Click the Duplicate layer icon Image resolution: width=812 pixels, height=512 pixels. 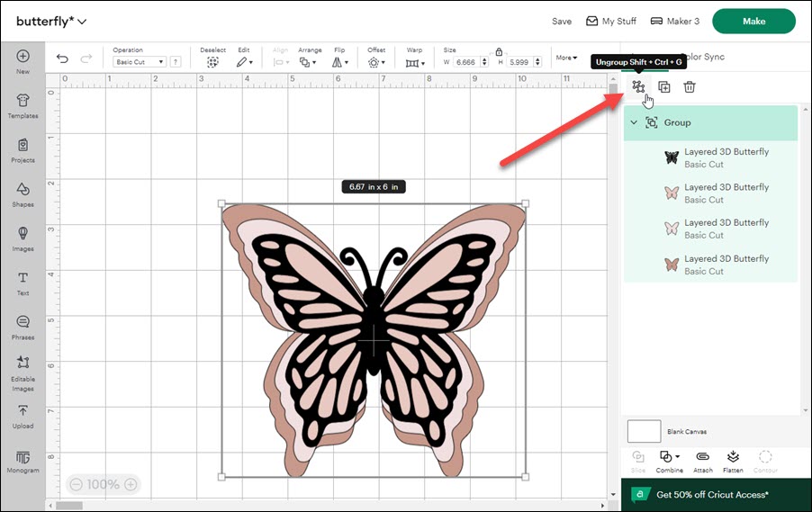(x=664, y=87)
